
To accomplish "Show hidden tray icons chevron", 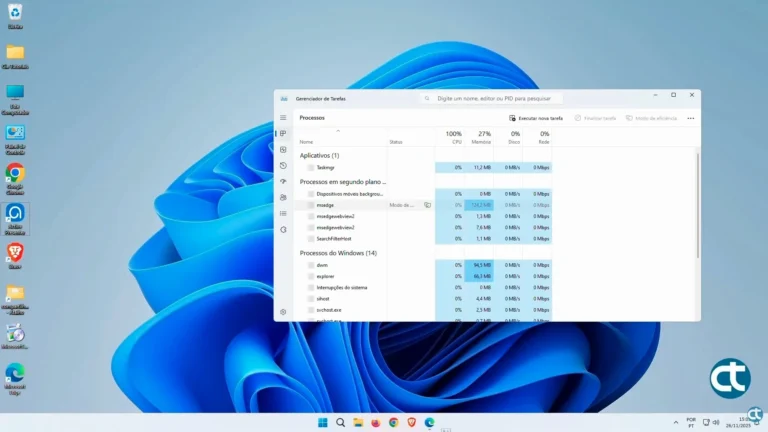I will click(x=676, y=423).
